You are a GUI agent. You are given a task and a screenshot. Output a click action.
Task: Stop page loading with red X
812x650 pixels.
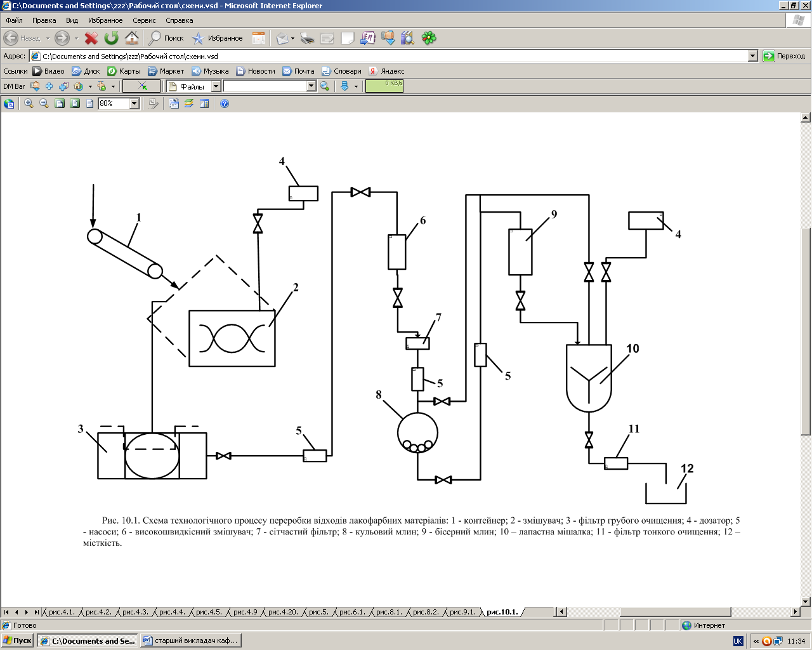tap(91, 38)
